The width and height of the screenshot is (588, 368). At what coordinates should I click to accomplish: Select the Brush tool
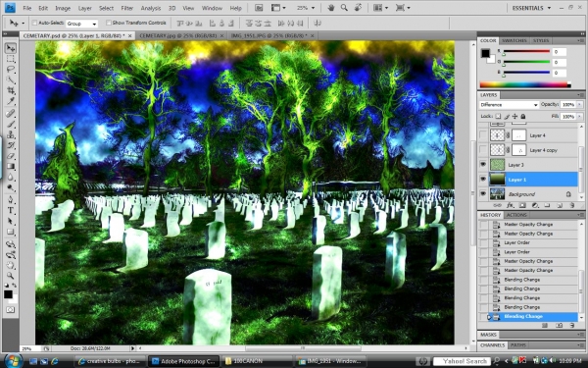(x=11, y=124)
